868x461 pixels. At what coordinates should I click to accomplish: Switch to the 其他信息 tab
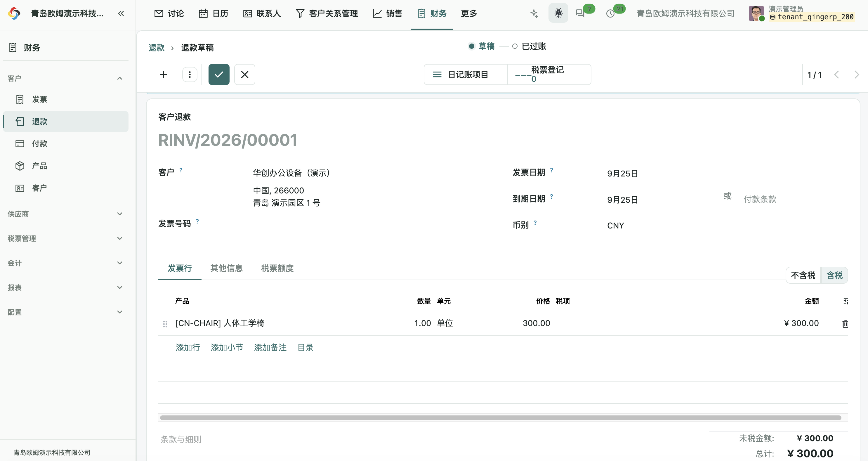(x=226, y=268)
